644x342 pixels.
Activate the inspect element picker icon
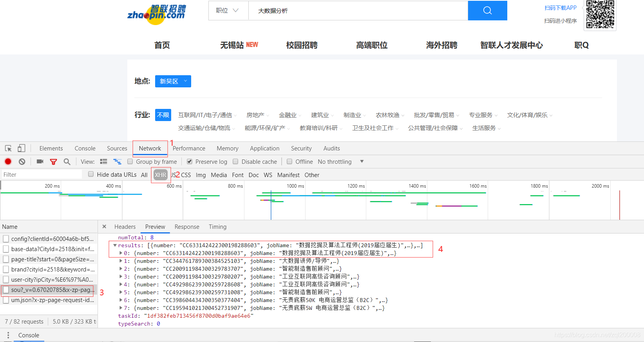[8, 148]
